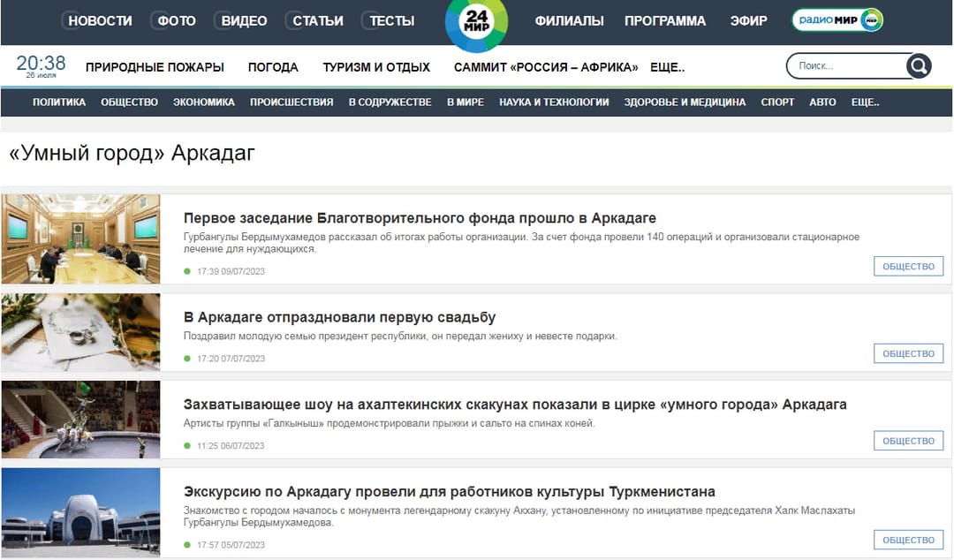The image size is (954, 560).
Task: Click the search magnifier icon
Action: (919, 65)
